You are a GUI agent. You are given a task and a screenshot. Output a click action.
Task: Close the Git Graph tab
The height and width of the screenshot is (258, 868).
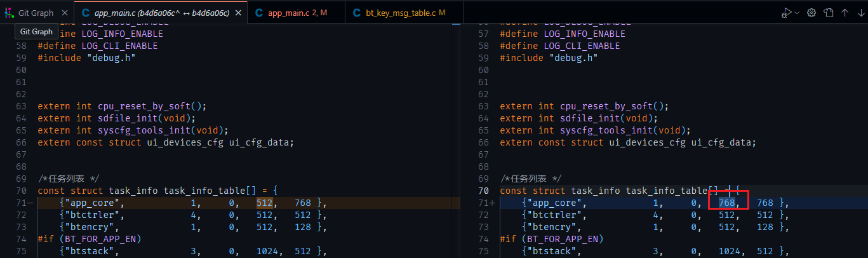pyautogui.click(x=65, y=13)
